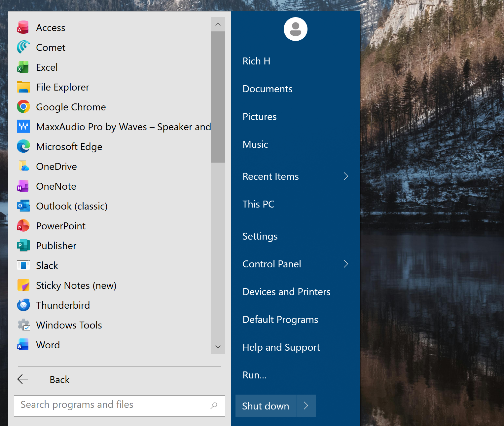Expand Control Panel submenu arrow
The height and width of the screenshot is (426, 504).
tap(346, 264)
